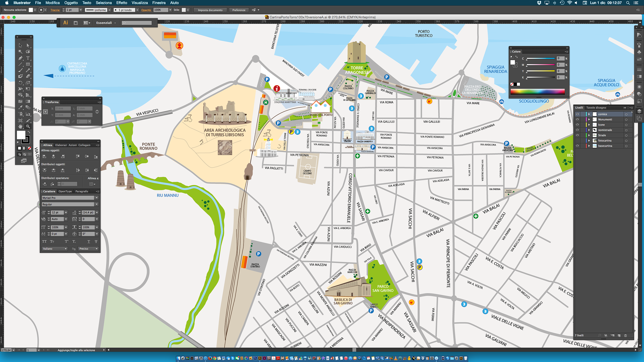Screen dimensions: 644x362
Task: Select the Pen tool
Action: [x=20, y=58]
